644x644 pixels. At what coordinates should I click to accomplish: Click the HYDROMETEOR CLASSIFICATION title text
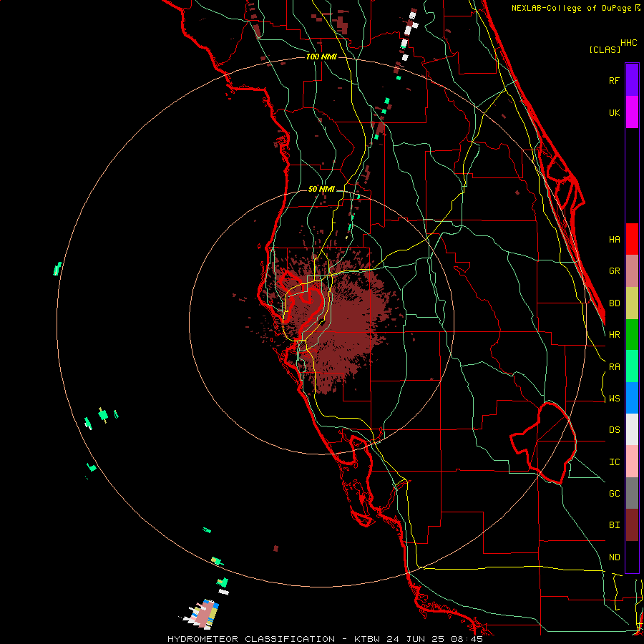coord(251,639)
